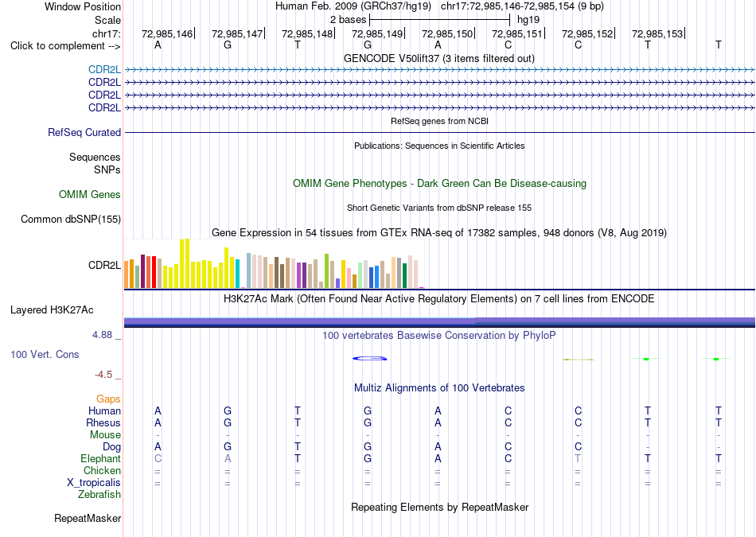This screenshot has height=537, width=756.
Task: Select the Dog species row label
Action: [111, 447]
